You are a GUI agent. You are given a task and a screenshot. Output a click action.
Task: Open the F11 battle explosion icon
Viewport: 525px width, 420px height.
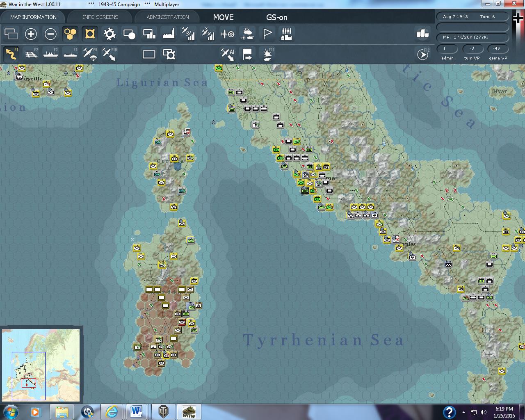(267, 54)
